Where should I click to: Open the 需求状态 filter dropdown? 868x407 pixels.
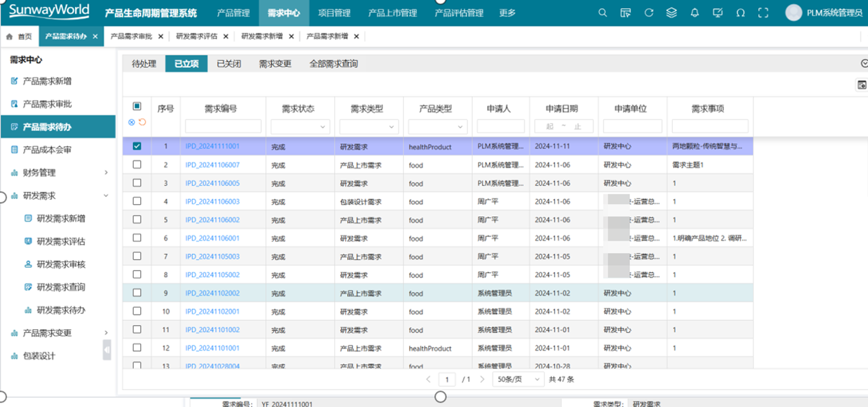[x=300, y=126]
